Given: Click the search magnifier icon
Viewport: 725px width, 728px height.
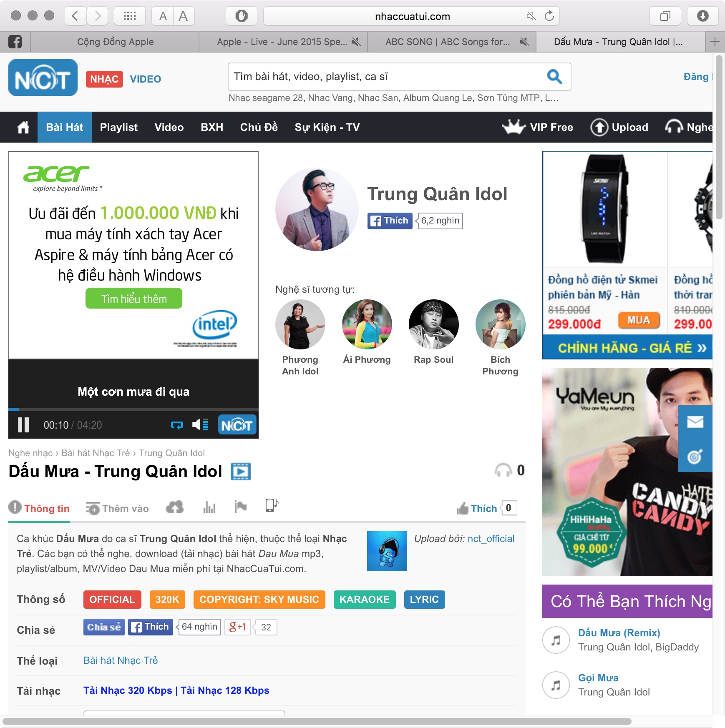Looking at the screenshot, I should (554, 77).
